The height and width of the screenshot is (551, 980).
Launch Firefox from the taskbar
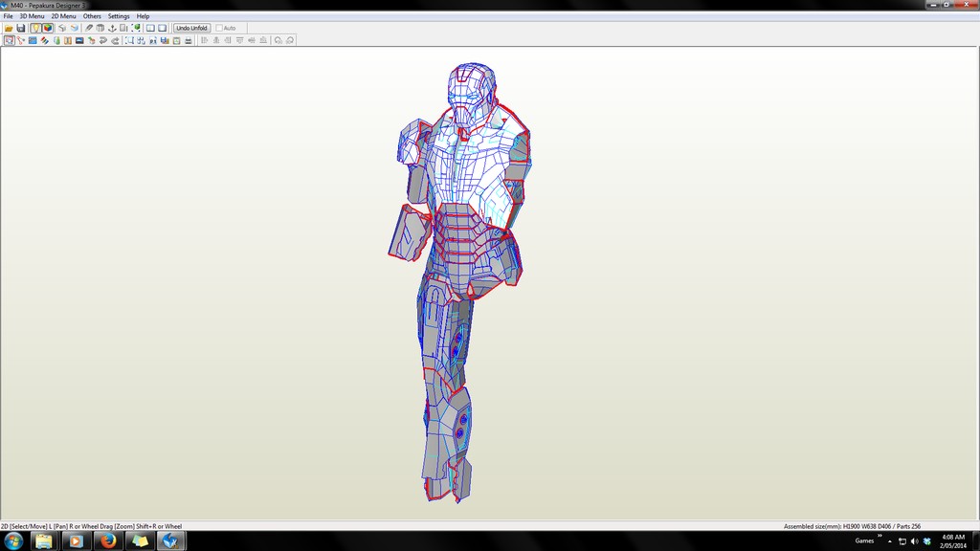pyautogui.click(x=107, y=541)
